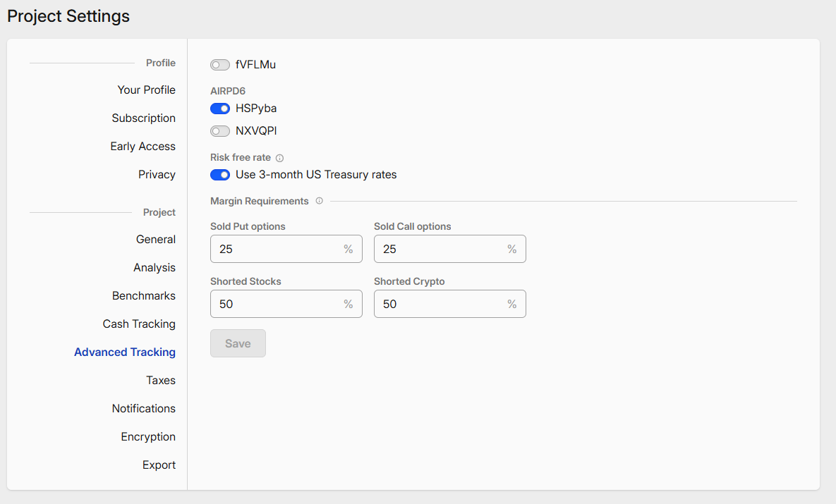Open Your Profile settings
The image size is (836, 504).
[146, 90]
